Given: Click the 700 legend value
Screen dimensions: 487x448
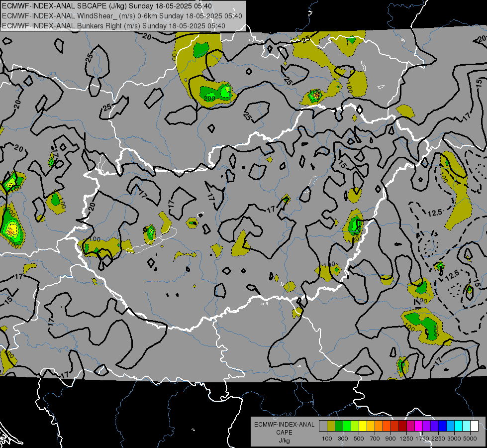Looking at the screenshot, I should [375, 439].
